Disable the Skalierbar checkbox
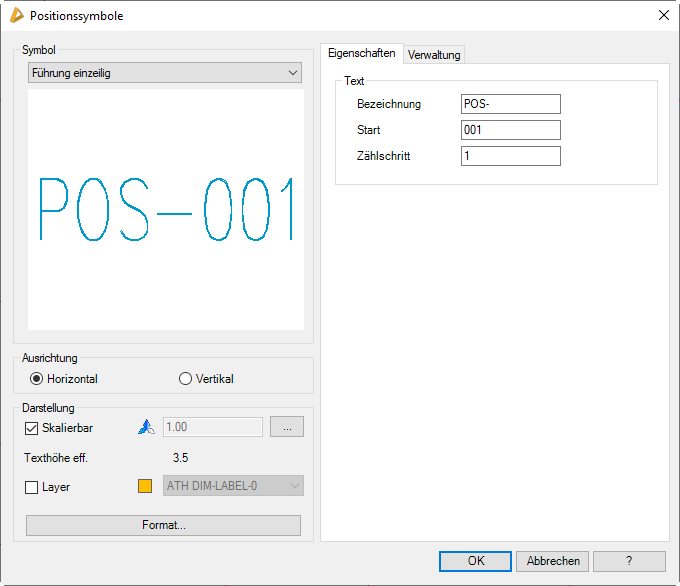 [32, 428]
